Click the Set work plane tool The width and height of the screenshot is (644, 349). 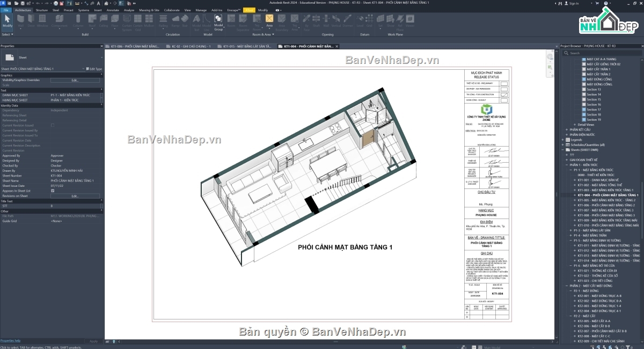click(x=380, y=21)
